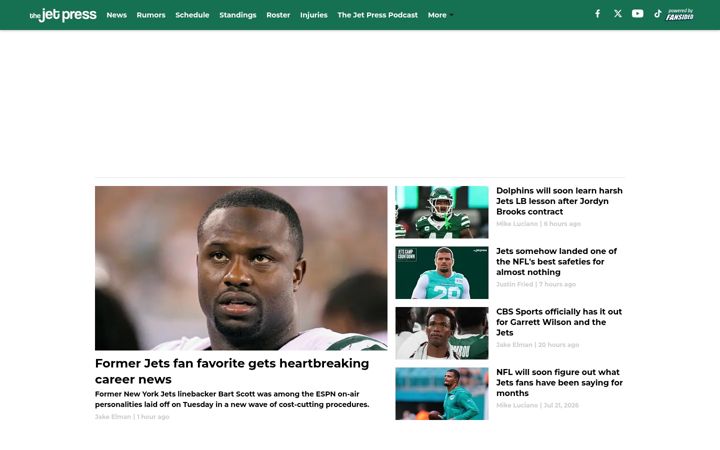Open the Garrett Wilson article thumbnail
720x450 pixels.
pyautogui.click(x=442, y=333)
